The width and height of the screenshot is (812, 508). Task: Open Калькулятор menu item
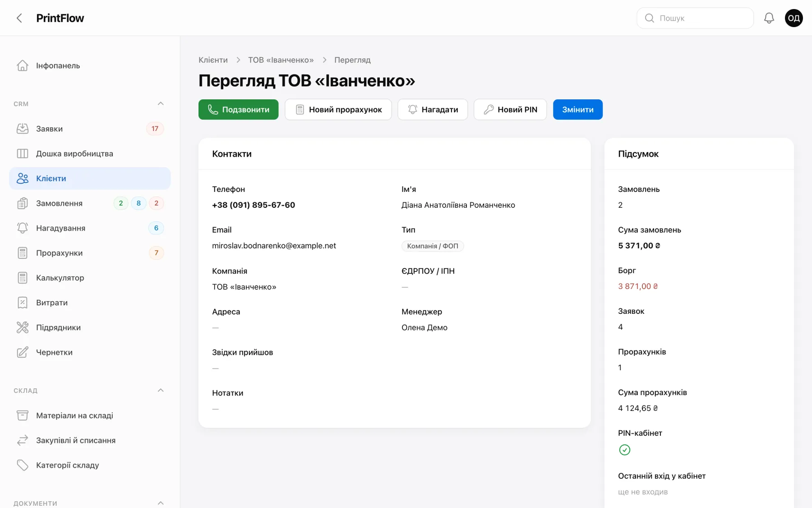tap(90, 278)
